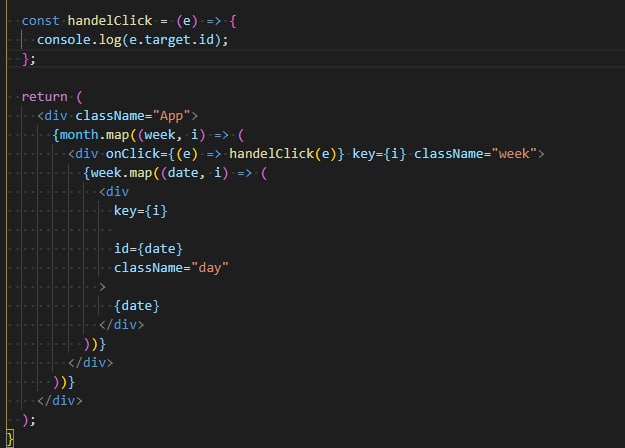Click the 'week.map' call
Screen dimensions: 625x448
[x=121, y=173]
